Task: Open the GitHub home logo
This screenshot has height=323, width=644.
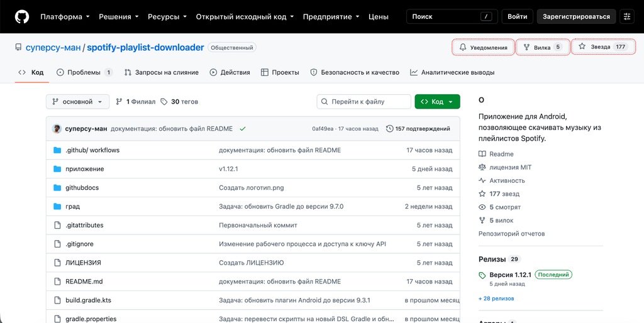Action: coord(22,17)
